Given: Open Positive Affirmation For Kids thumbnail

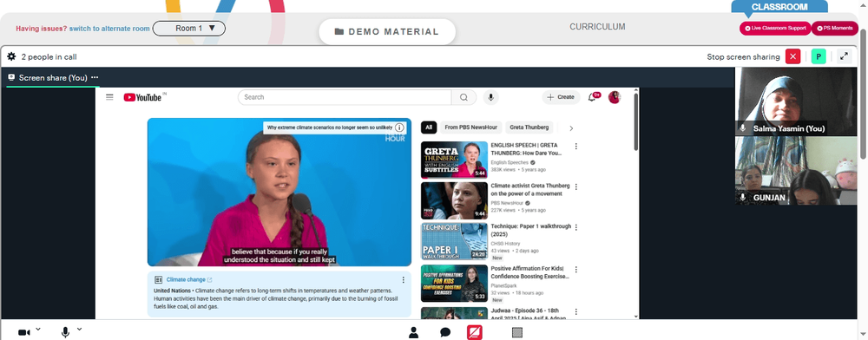Looking at the screenshot, I should coord(454,284).
